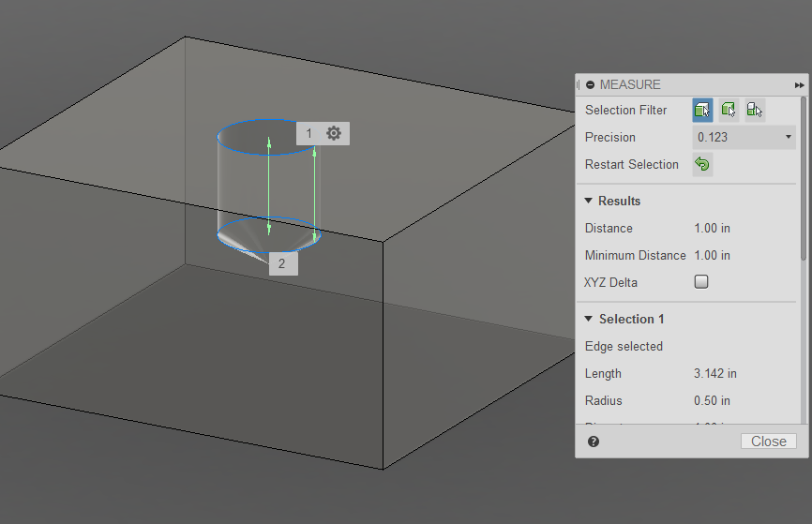The image size is (812, 524).
Task: Select the component selection filter icon
Action: coord(755,110)
